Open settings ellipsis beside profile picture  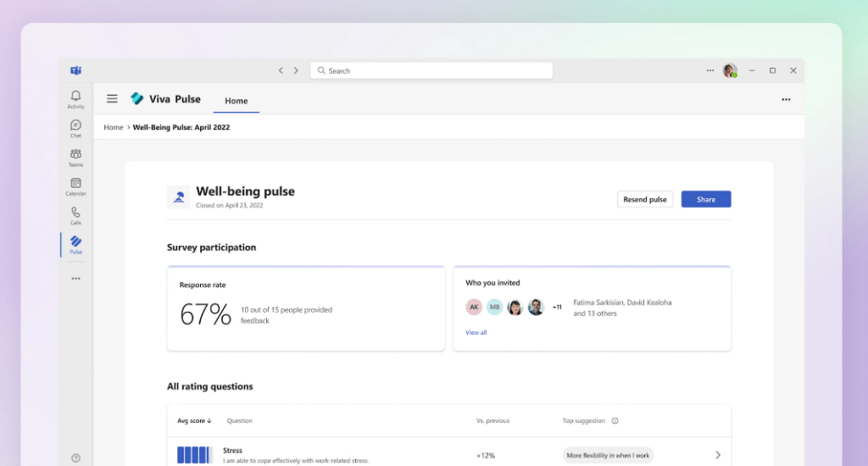[710, 70]
